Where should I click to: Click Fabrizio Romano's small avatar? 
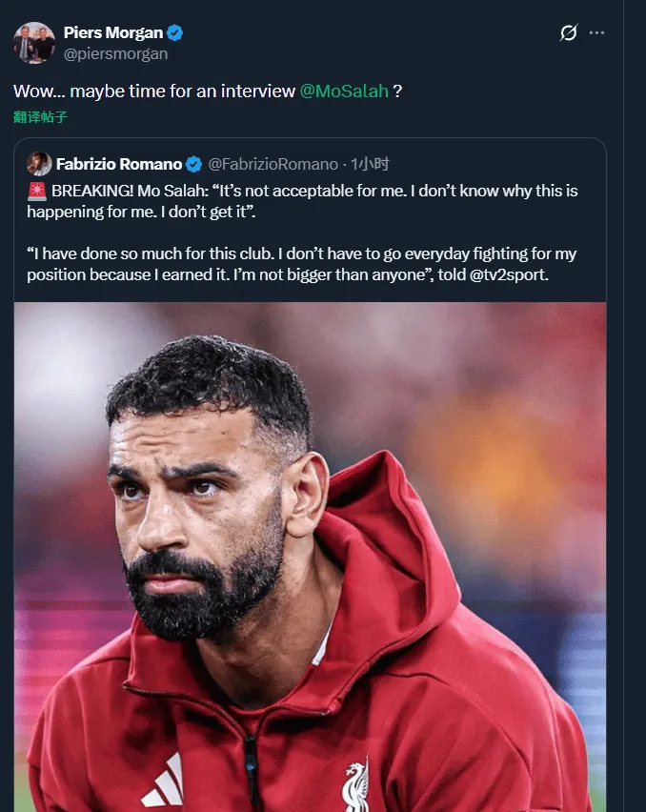click(39, 164)
